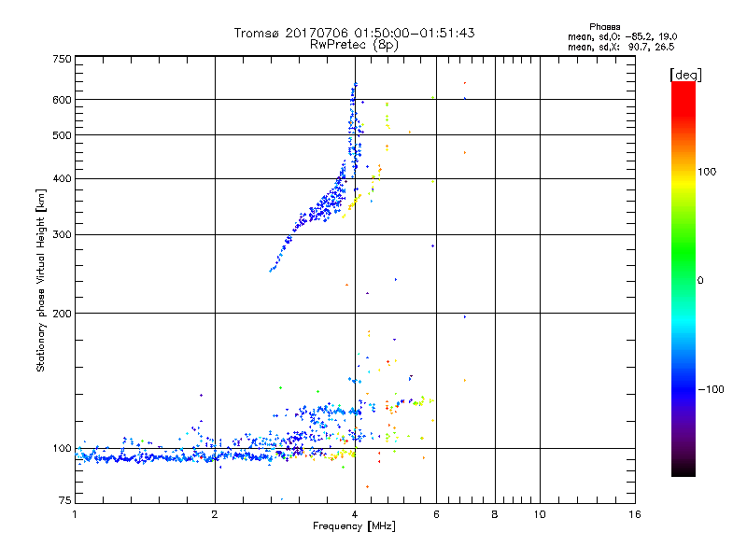The width and height of the screenshot is (747, 560).
Task: Click the x-axis '10' tick label
Action: click(540, 514)
